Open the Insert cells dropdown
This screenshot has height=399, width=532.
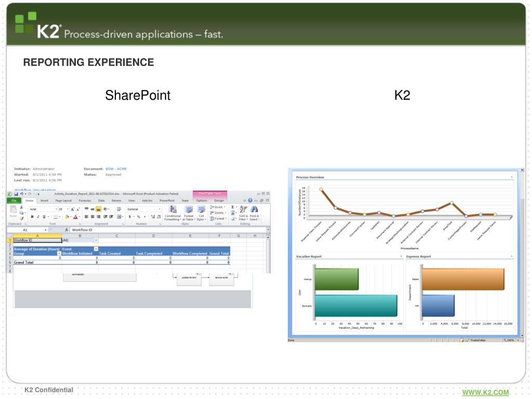coord(218,207)
